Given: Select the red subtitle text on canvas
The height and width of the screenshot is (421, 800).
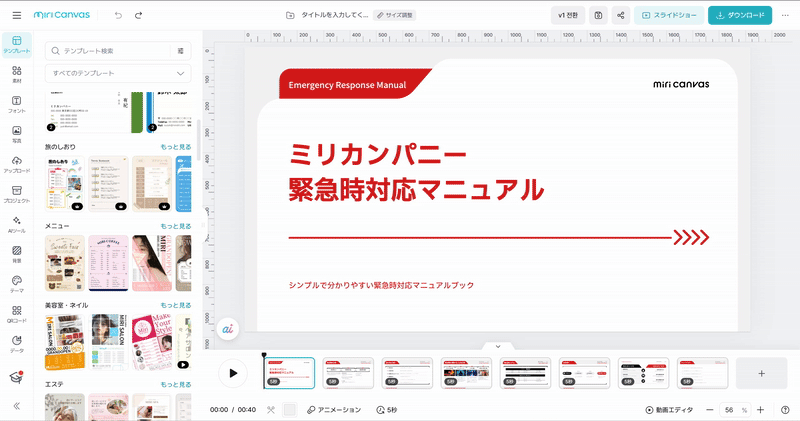Looking at the screenshot, I should pos(381,285).
